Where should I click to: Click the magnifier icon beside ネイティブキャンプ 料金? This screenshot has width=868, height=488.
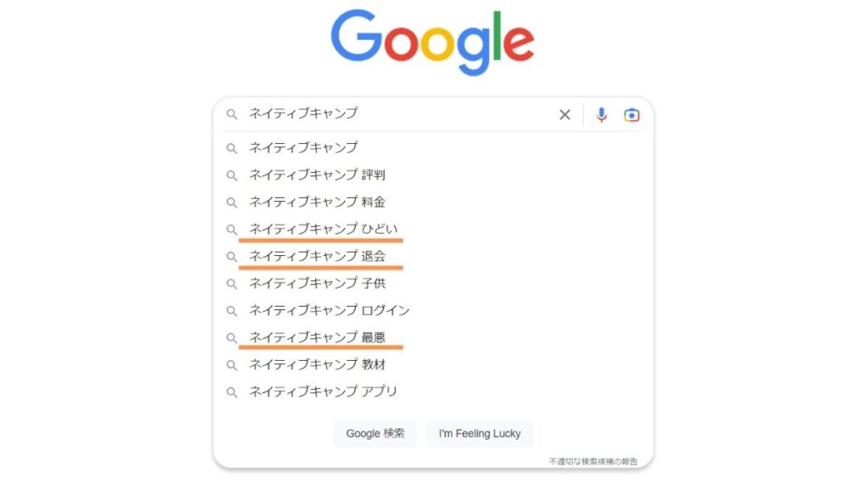tap(232, 202)
